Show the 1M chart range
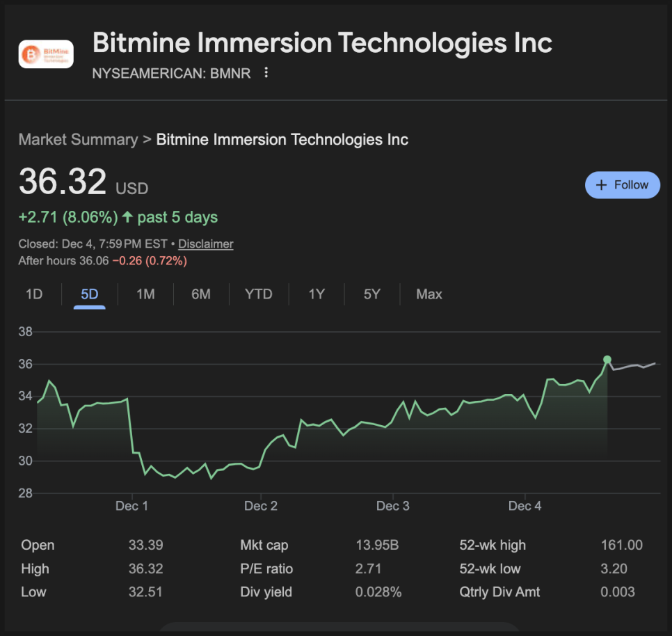Viewport: 672px width, 636px height. click(x=145, y=294)
